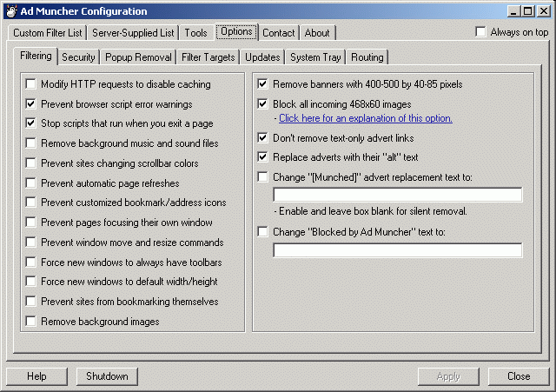Click the Help button
The width and height of the screenshot is (556, 392).
tap(36, 376)
